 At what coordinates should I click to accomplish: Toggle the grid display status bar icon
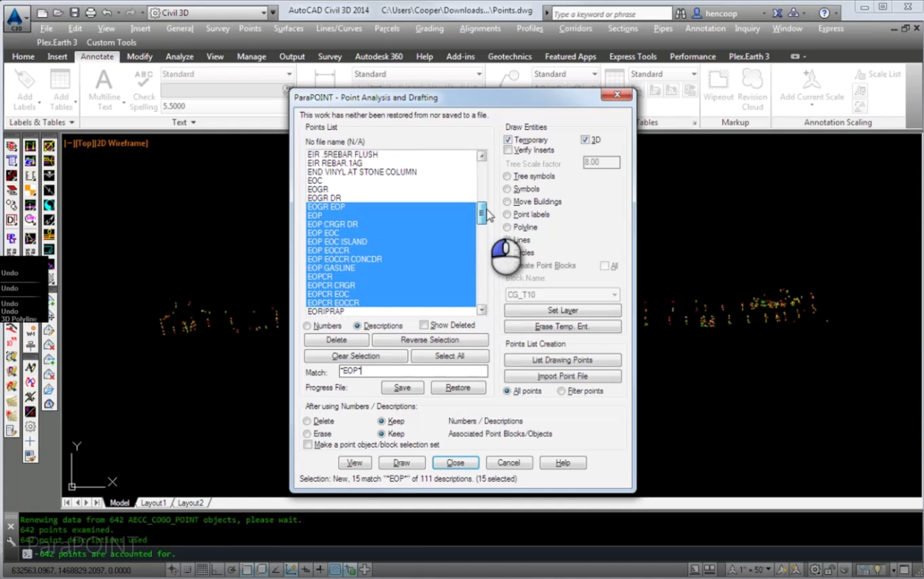point(202,570)
